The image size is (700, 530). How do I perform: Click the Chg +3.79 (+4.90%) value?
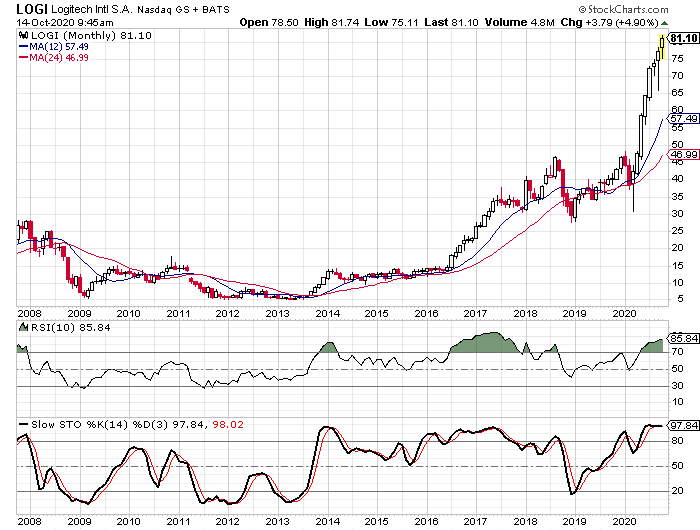610,22
